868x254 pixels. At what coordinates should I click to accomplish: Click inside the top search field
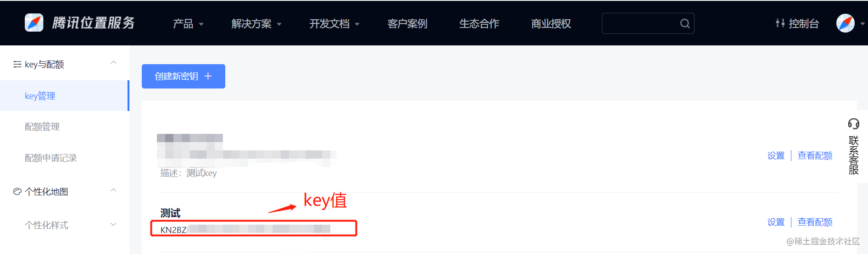tap(640, 23)
